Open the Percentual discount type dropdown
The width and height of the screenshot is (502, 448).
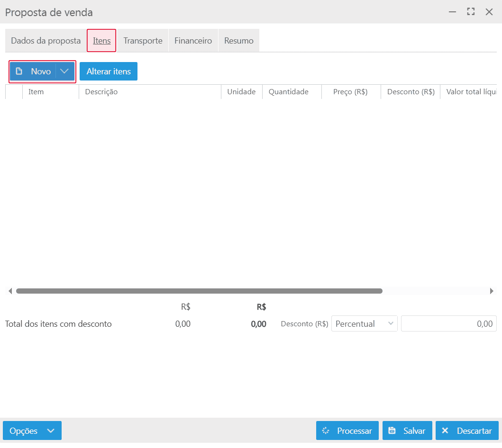364,324
